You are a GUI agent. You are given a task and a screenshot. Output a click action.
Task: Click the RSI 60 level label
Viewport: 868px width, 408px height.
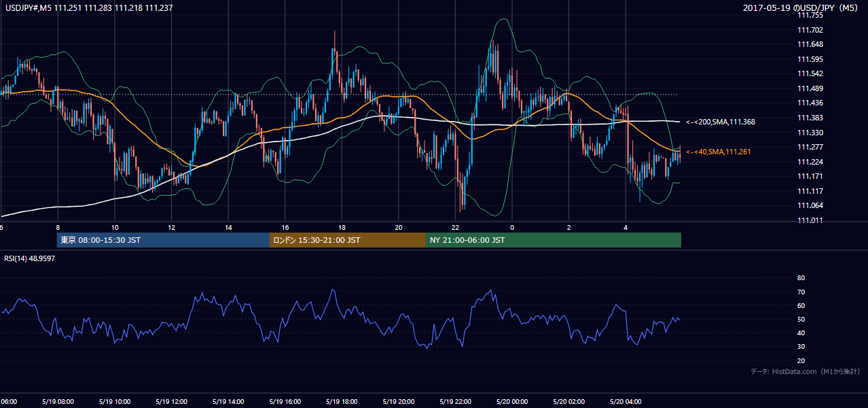(x=801, y=305)
